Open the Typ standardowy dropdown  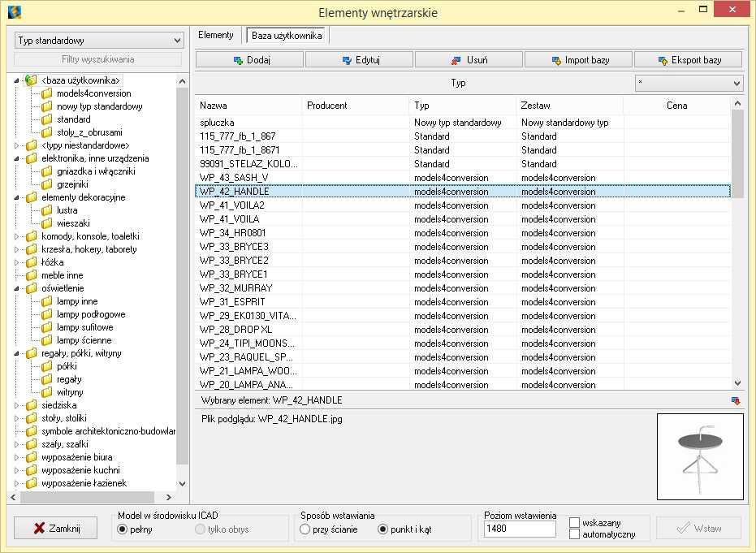click(x=99, y=41)
